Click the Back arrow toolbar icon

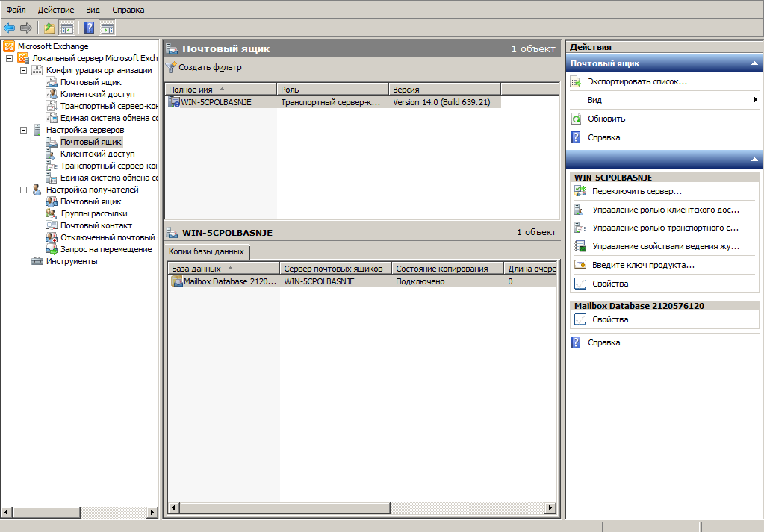tap(9, 28)
